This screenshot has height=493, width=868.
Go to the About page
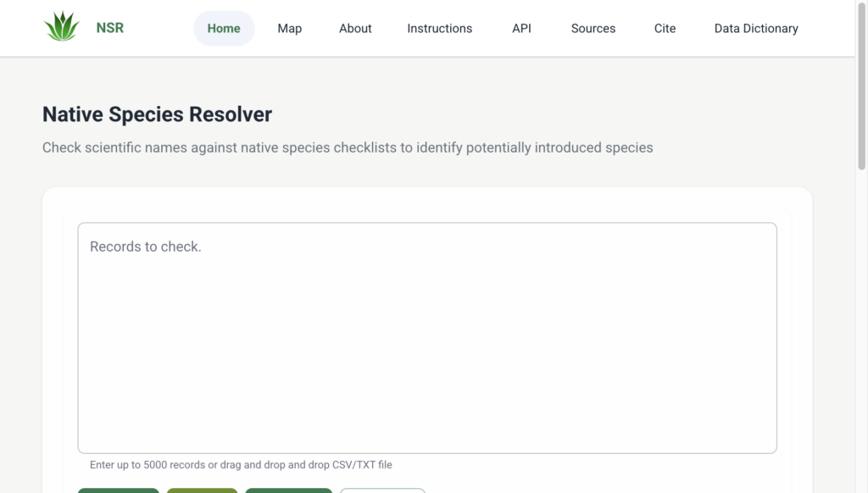(355, 28)
